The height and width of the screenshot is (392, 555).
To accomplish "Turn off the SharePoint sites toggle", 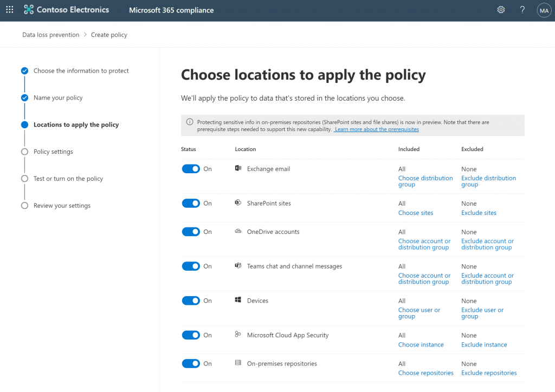I will click(191, 203).
